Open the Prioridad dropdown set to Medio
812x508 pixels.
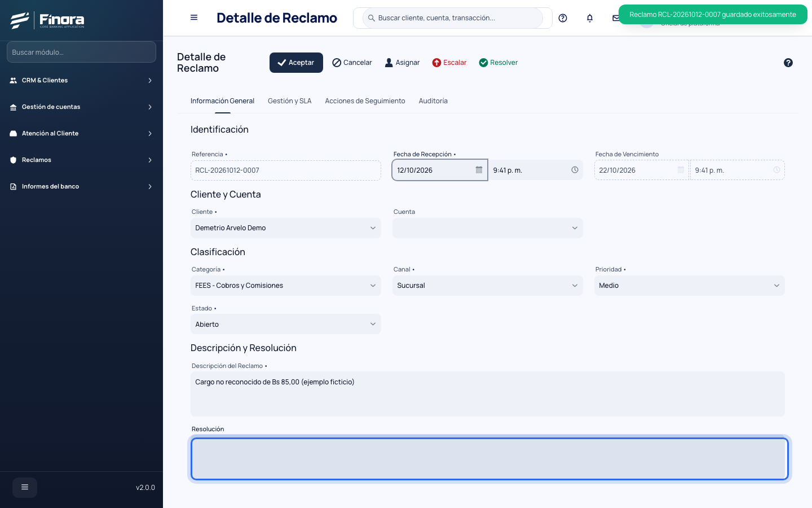tap(690, 286)
